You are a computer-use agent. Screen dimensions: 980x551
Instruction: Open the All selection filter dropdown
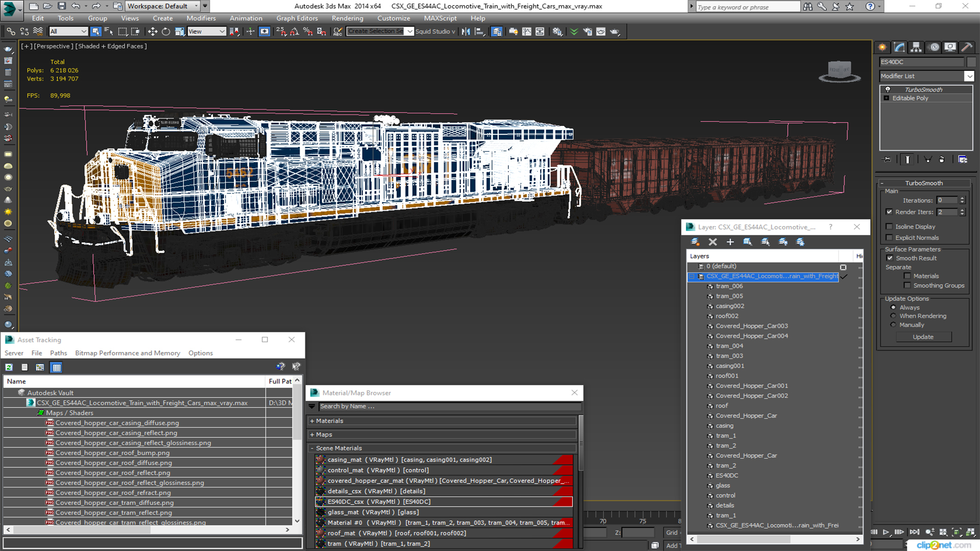point(68,32)
